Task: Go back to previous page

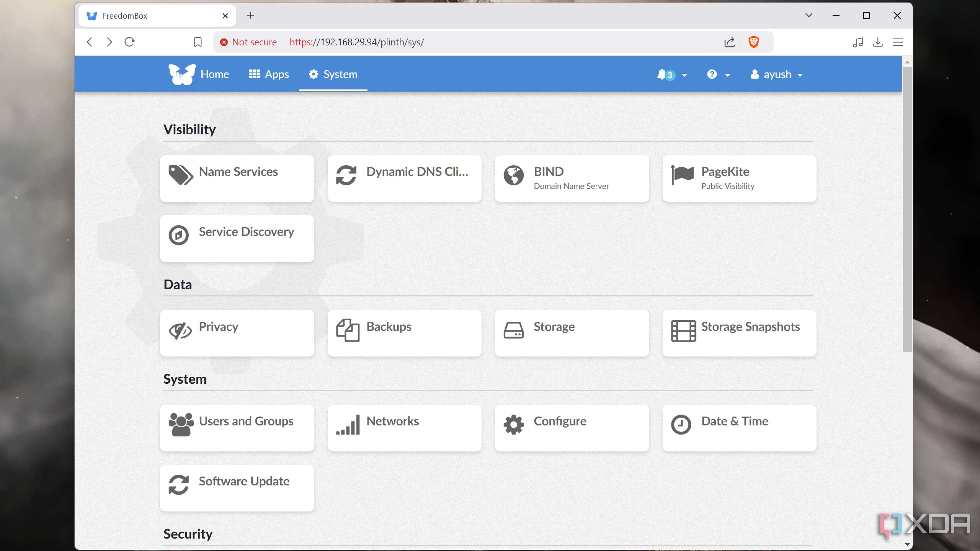Action: pyautogui.click(x=89, y=42)
